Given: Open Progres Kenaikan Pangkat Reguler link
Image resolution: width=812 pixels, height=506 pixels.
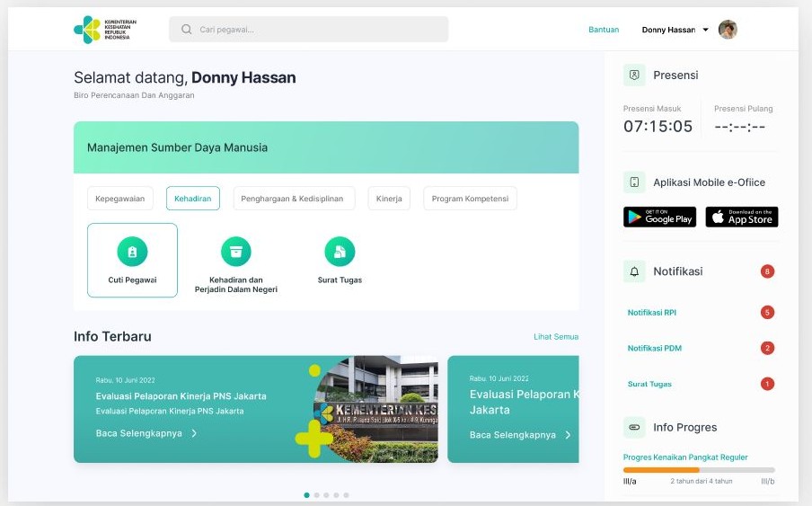Looking at the screenshot, I should 685,457.
